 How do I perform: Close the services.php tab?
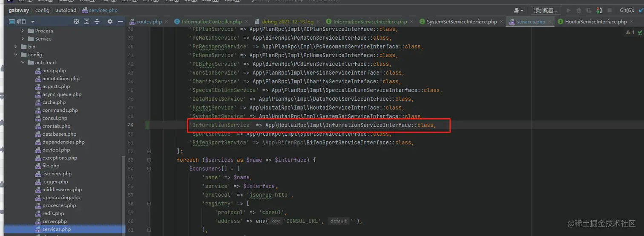click(550, 21)
